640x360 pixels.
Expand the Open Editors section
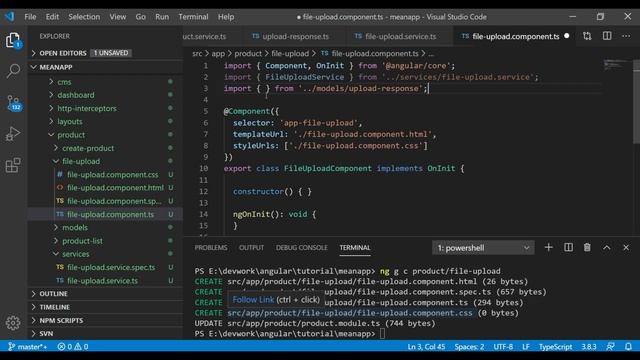pos(63,53)
